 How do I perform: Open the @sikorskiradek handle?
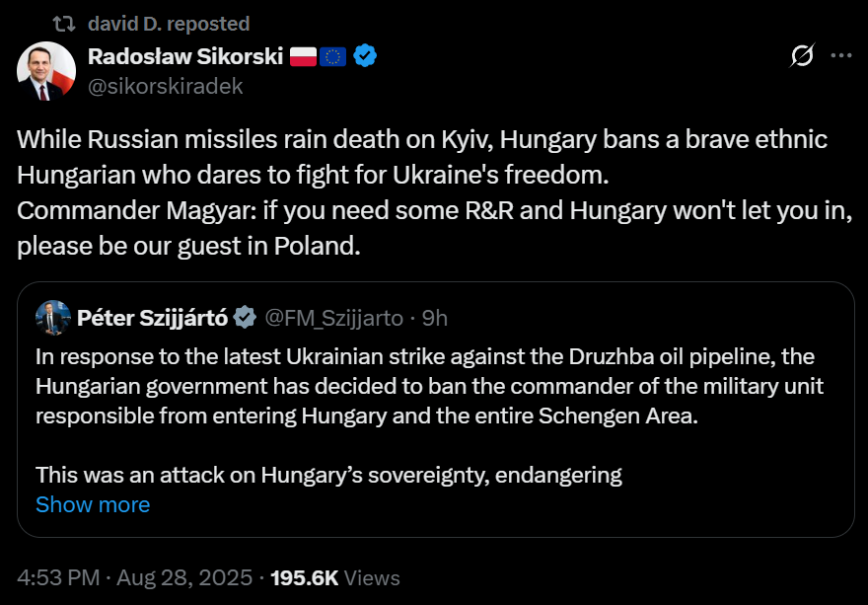coord(166,87)
